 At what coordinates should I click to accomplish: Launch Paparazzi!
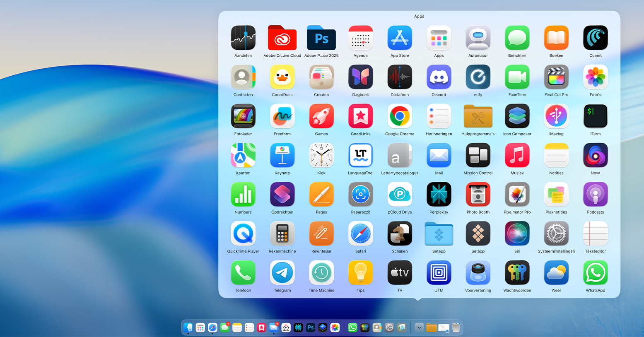(x=361, y=194)
